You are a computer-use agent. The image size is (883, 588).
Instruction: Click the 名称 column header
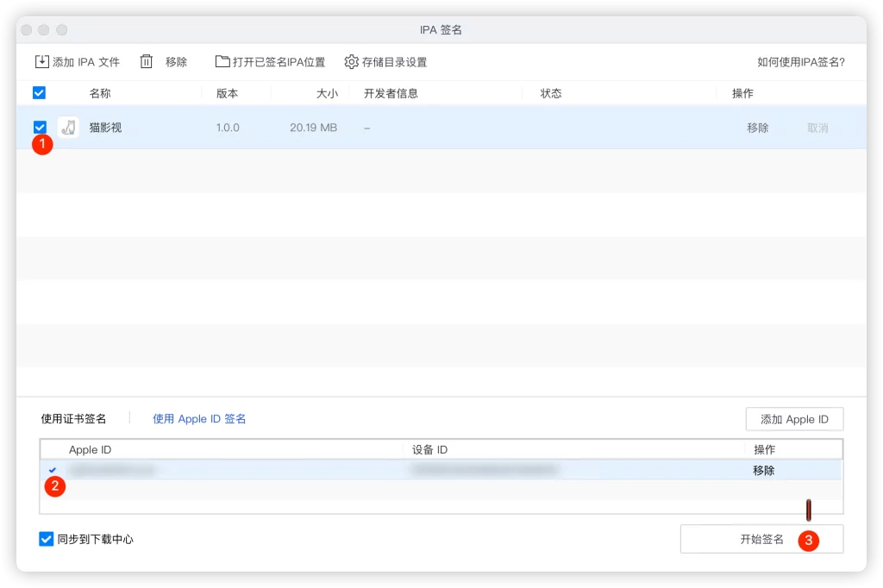[100, 92]
